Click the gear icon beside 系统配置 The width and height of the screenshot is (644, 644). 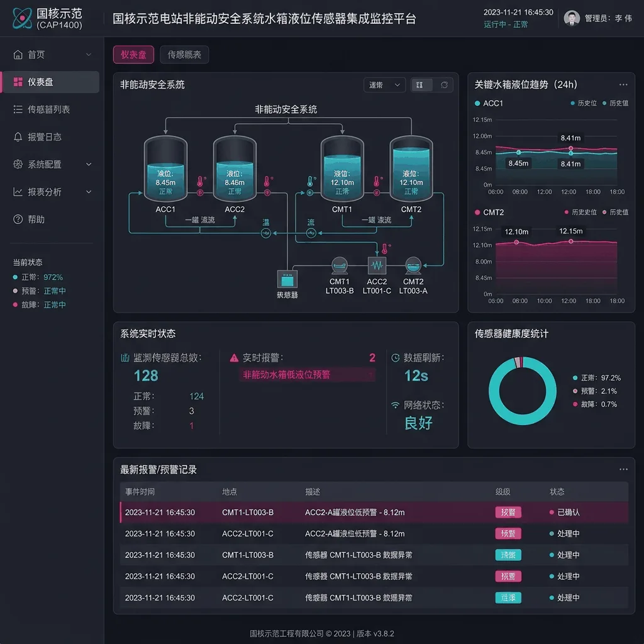[18, 164]
